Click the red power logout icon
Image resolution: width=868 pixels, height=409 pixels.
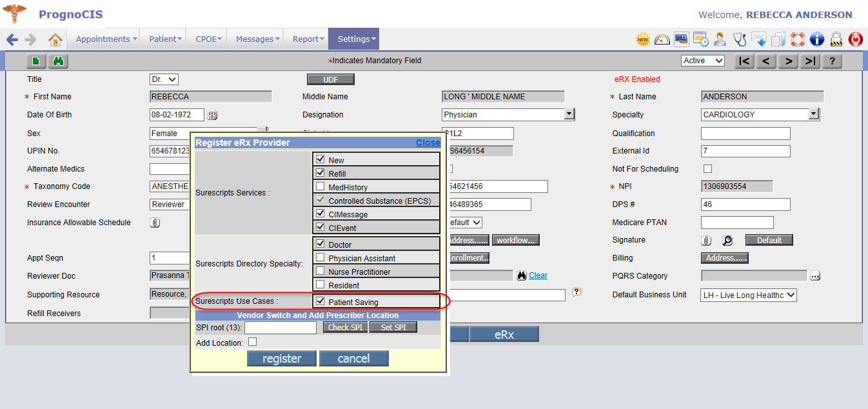(x=856, y=40)
